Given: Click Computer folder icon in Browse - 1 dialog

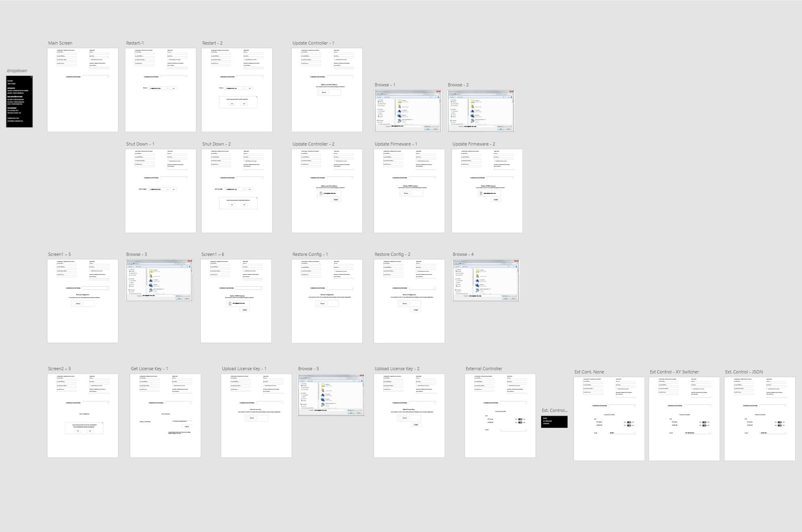Looking at the screenshot, I should 399,111.
